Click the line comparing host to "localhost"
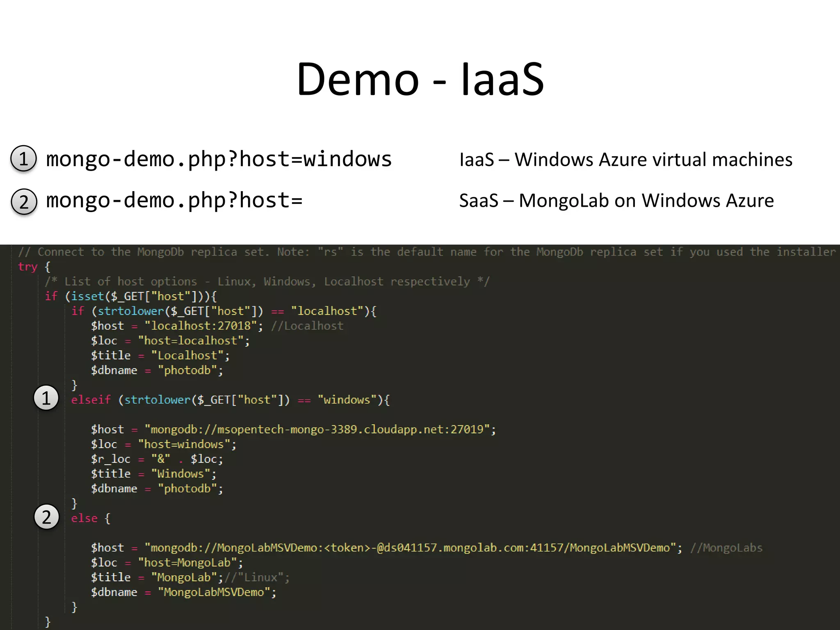Image resolution: width=840 pixels, height=630 pixels. click(224, 311)
